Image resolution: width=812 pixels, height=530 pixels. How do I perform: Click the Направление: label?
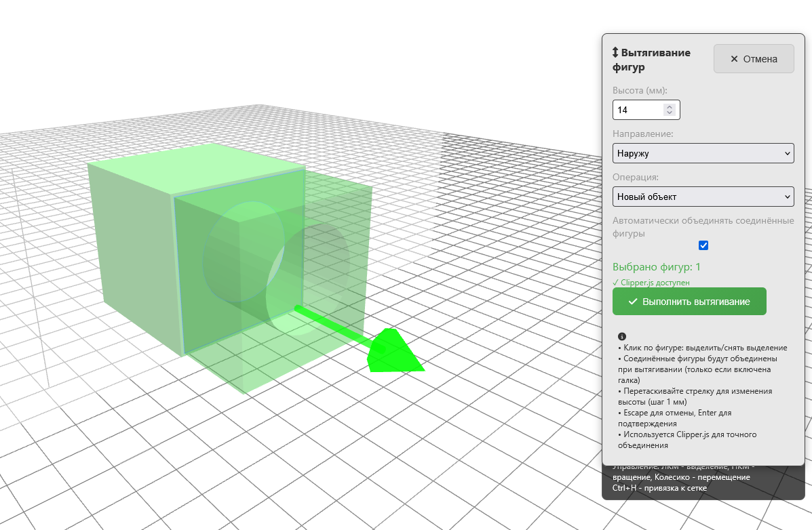[642, 134]
